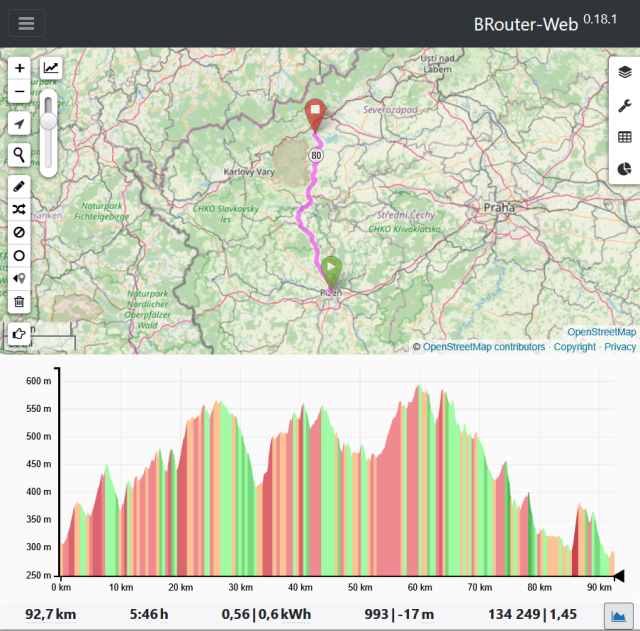The image size is (640, 631).
Task: Open the map layers panel
Action: 624,72
